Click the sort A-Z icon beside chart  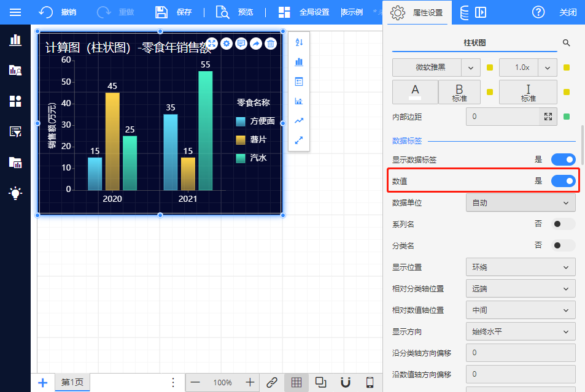[299, 42]
